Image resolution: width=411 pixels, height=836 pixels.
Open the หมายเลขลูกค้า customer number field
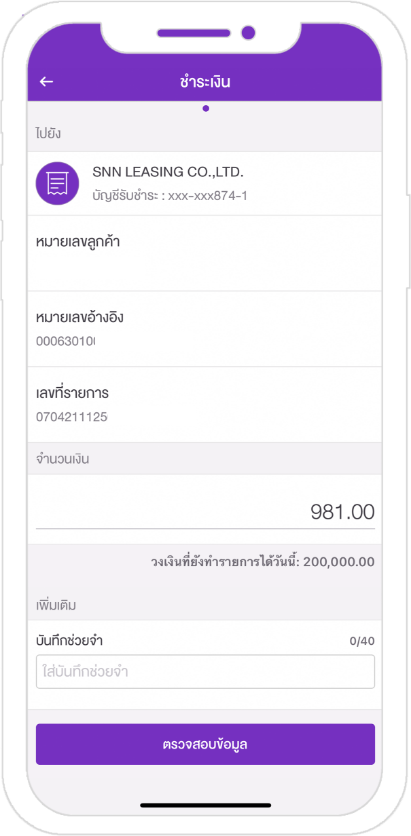[x=205, y=254]
